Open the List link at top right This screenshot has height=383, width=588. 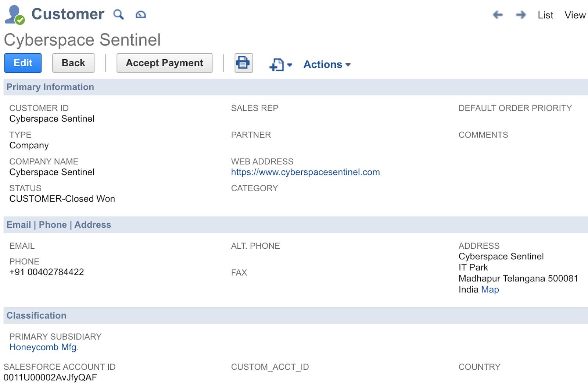[545, 15]
